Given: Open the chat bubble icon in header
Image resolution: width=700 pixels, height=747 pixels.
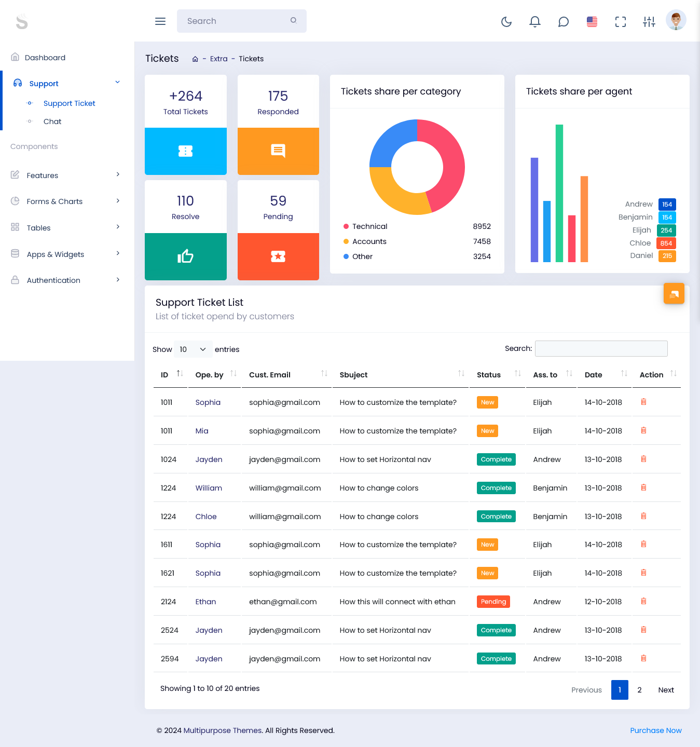Looking at the screenshot, I should (564, 21).
